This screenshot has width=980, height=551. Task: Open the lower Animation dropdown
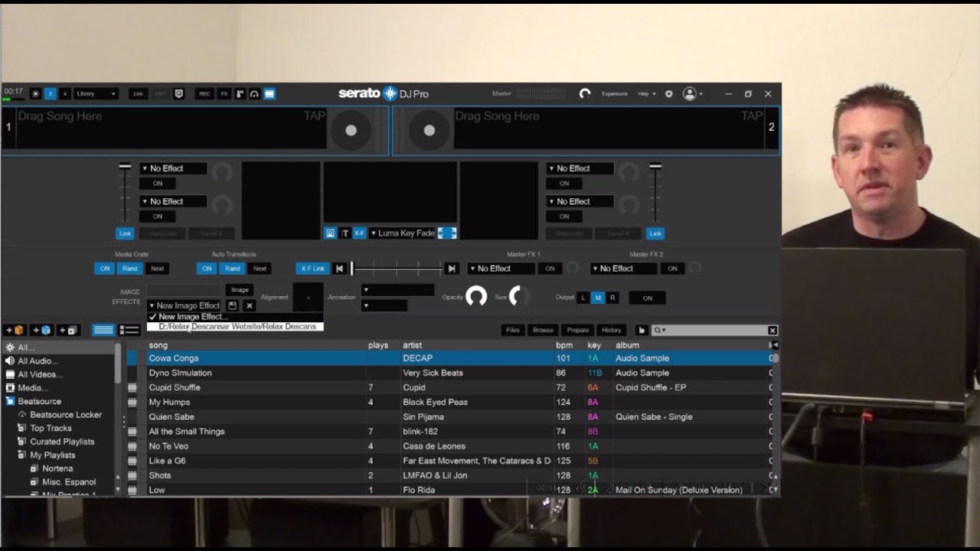tap(384, 305)
